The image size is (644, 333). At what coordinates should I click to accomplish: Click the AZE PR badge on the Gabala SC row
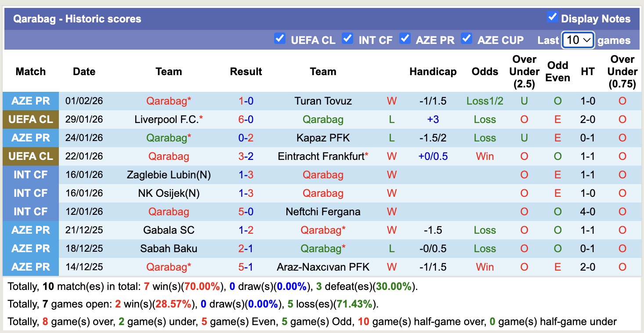pos(30,230)
